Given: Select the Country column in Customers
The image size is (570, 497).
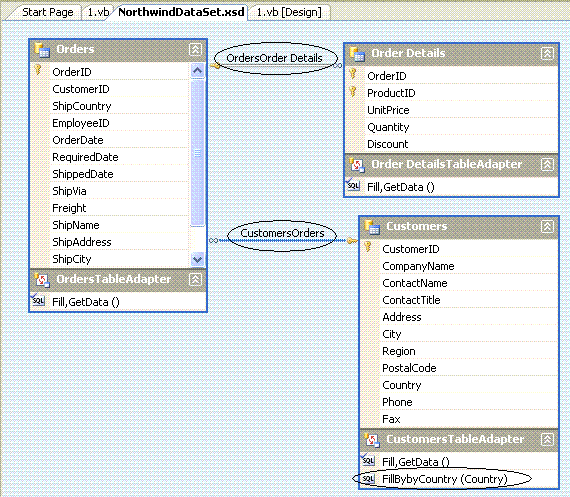Looking at the screenshot, I should click(402, 385).
